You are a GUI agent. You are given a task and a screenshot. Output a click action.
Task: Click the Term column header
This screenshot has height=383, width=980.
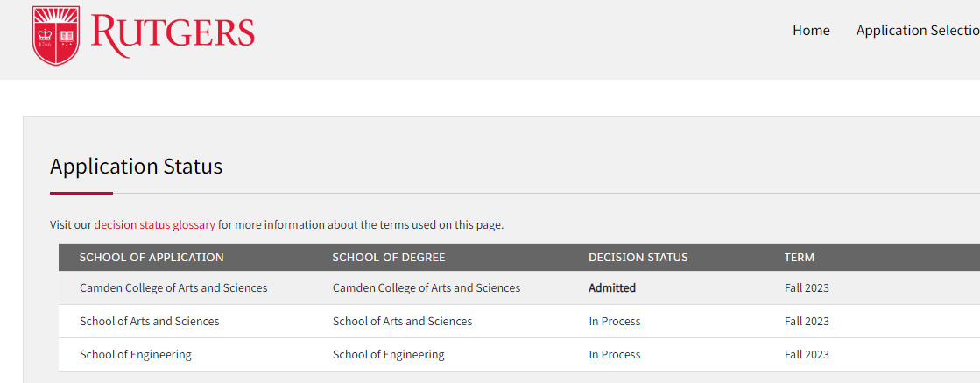pyautogui.click(x=799, y=257)
